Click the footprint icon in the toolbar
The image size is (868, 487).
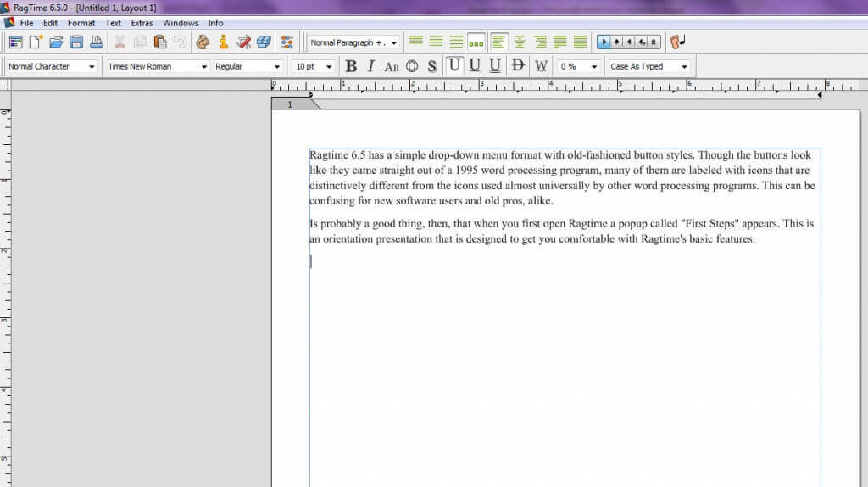pos(677,42)
